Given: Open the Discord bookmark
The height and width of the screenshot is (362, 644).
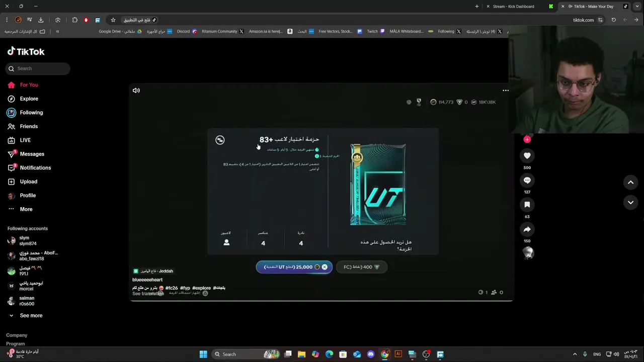Looking at the screenshot, I should tap(187, 31).
